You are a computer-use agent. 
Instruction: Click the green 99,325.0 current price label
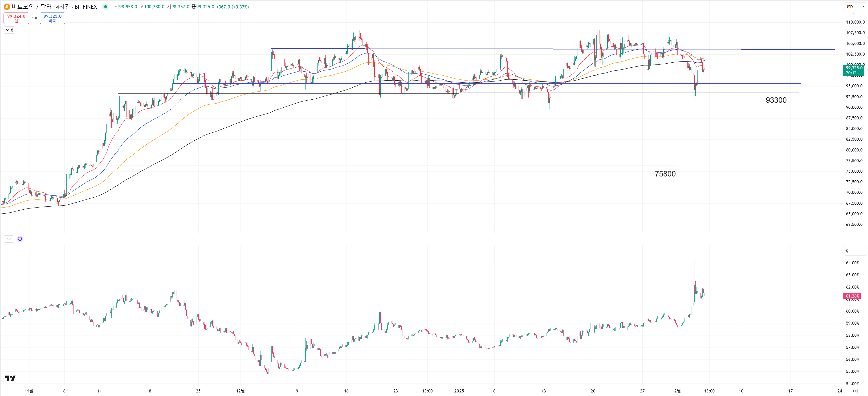point(854,70)
